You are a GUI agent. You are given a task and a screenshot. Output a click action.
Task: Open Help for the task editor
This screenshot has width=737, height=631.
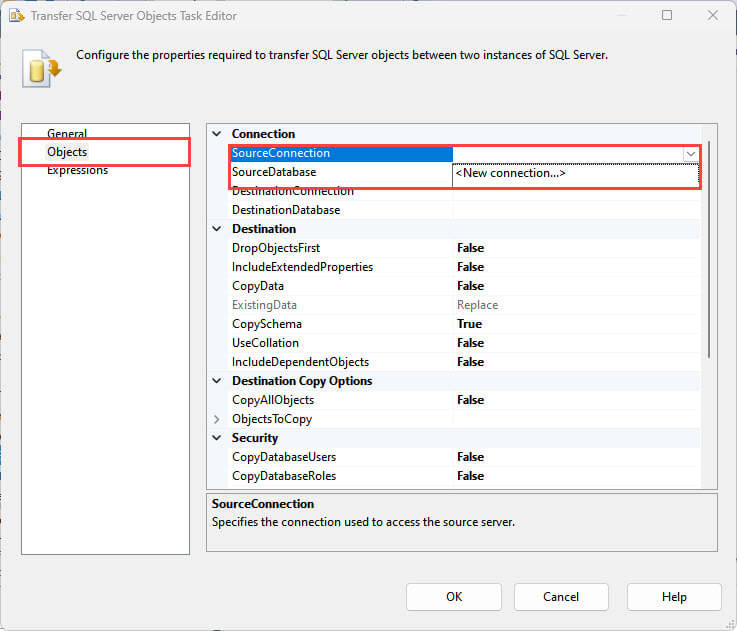tap(674, 597)
